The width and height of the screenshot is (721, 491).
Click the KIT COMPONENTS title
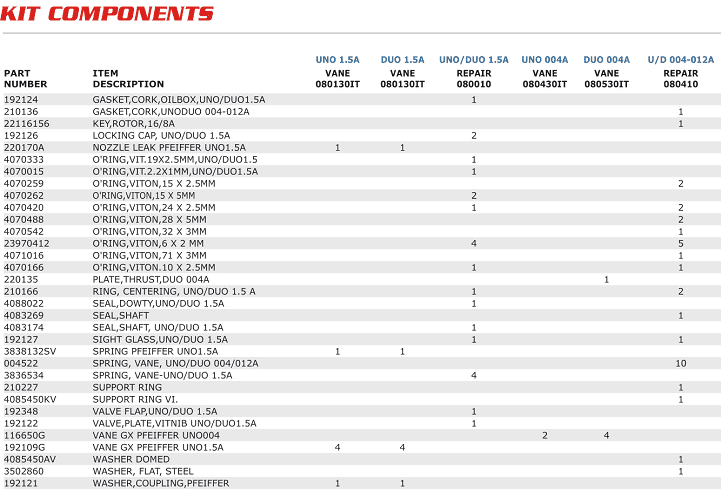tap(108, 14)
